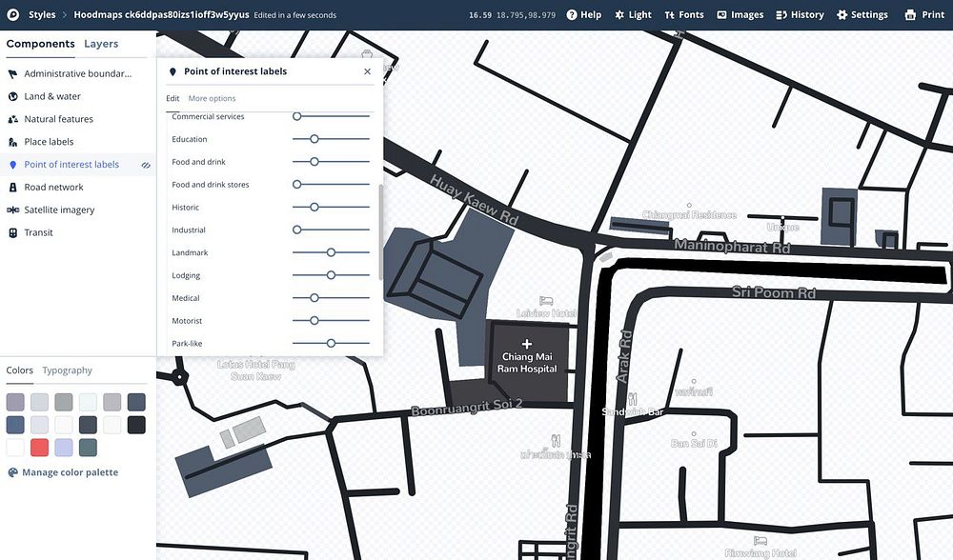Switch to the Typography tab
Viewport: 953px width, 560px height.
pyautogui.click(x=67, y=370)
